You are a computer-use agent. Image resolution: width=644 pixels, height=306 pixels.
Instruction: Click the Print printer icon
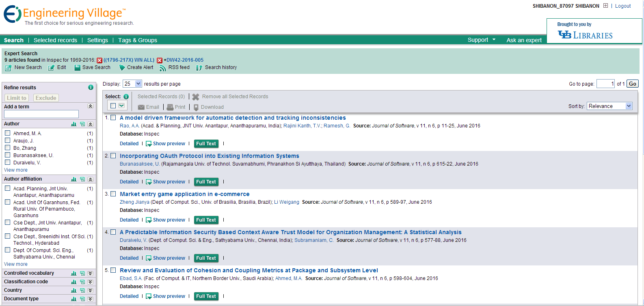click(170, 107)
